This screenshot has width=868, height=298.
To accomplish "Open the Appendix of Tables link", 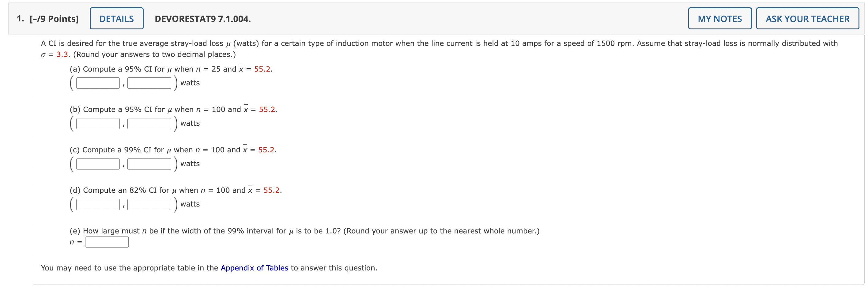I will pos(254,268).
